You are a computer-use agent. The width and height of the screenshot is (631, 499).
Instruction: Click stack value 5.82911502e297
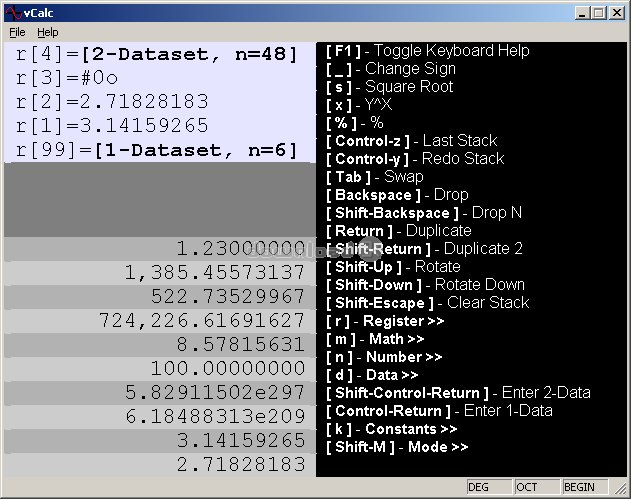(160, 392)
